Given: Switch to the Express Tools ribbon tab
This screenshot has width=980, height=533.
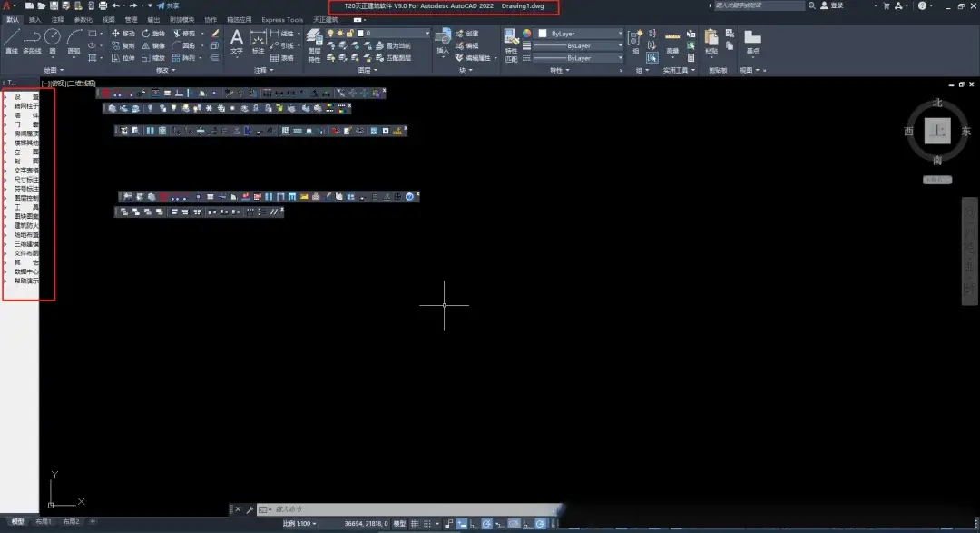Looking at the screenshot, I should pos(281,19).
